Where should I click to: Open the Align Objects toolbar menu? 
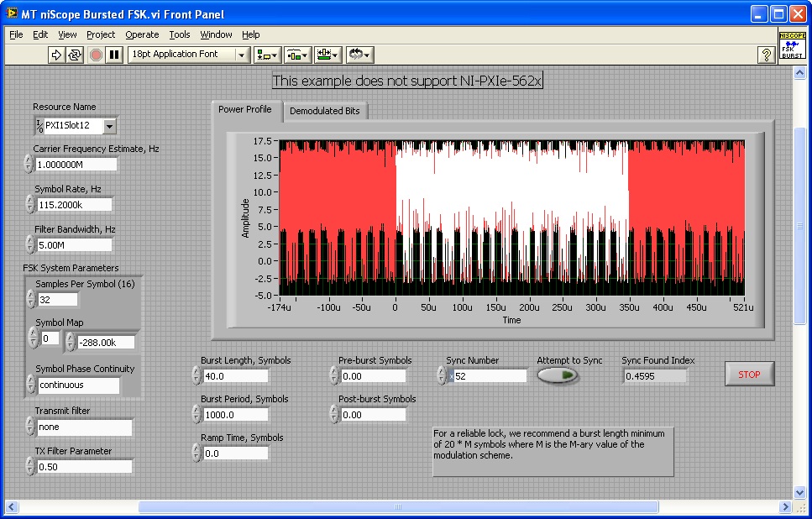[267, 55]
